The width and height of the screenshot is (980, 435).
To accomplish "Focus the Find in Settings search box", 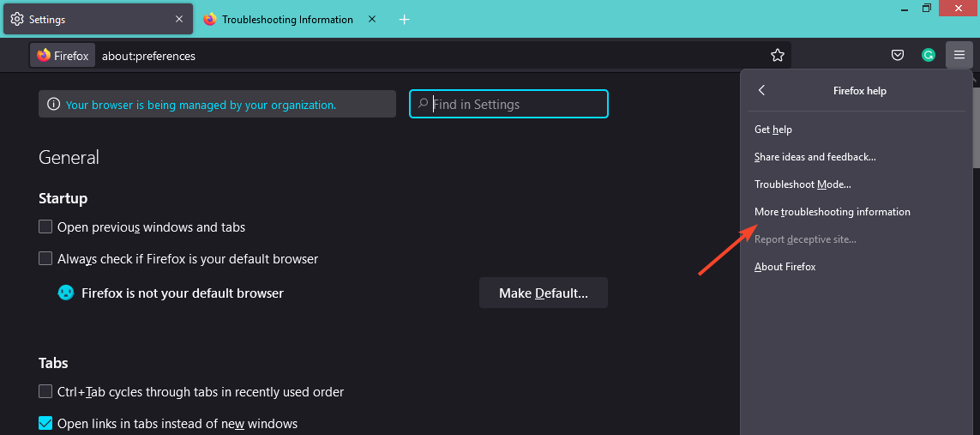I will 508,105.
